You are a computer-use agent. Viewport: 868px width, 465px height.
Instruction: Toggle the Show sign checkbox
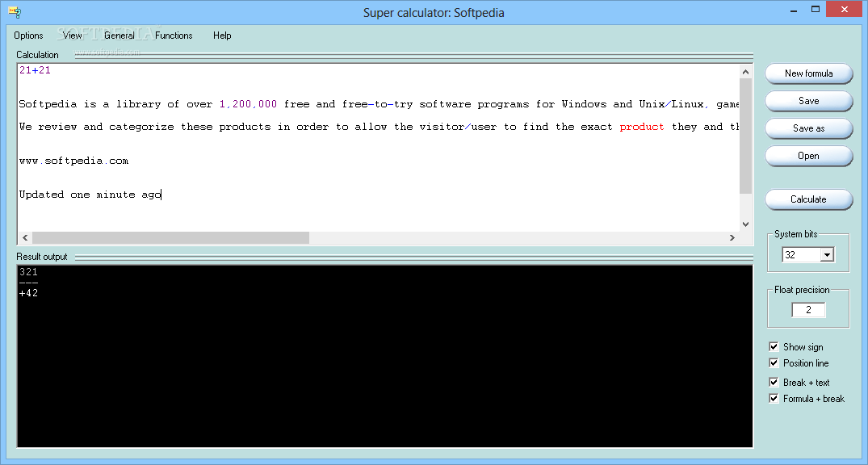click(774, 346)
